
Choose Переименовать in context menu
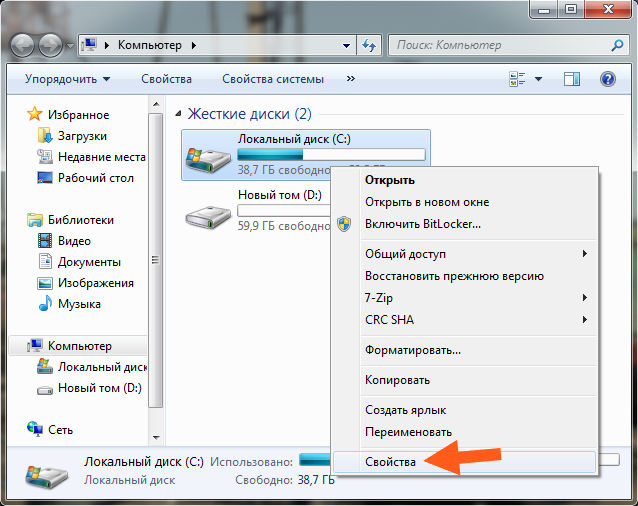pos(465,432)
